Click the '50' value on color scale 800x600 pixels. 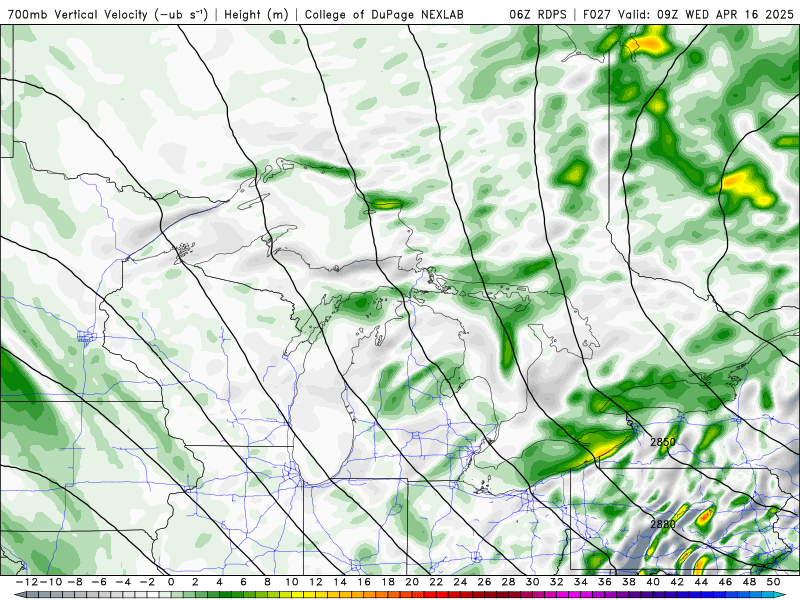point(774,582)
